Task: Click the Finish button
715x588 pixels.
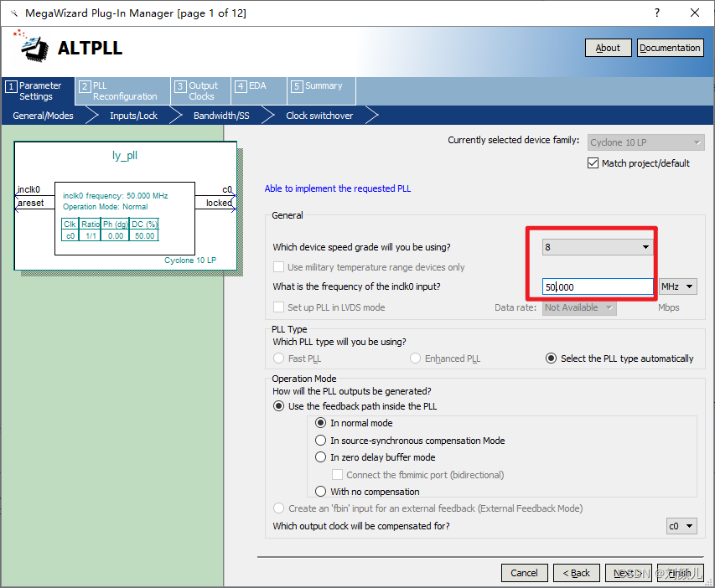Action: coord(680,573)
